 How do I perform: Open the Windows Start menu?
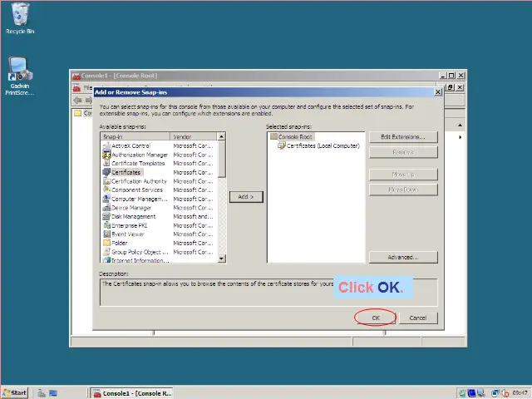(15, 392)
